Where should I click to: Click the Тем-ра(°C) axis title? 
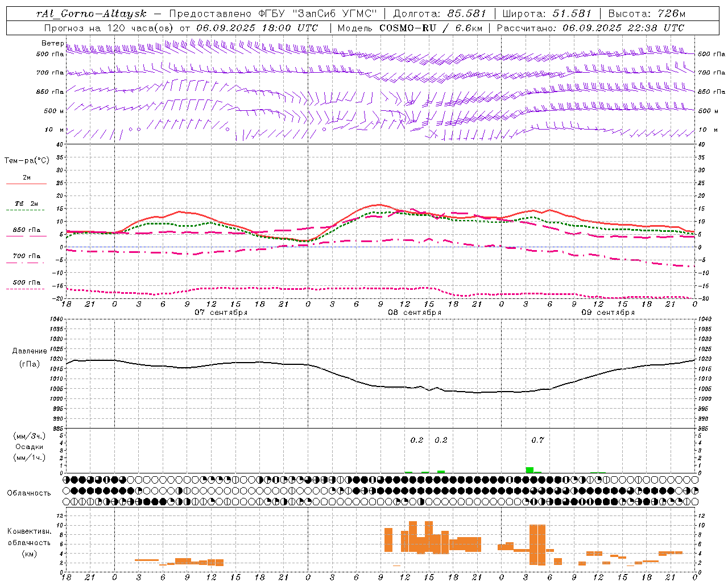pyautogui.click(x=27, y=161)
